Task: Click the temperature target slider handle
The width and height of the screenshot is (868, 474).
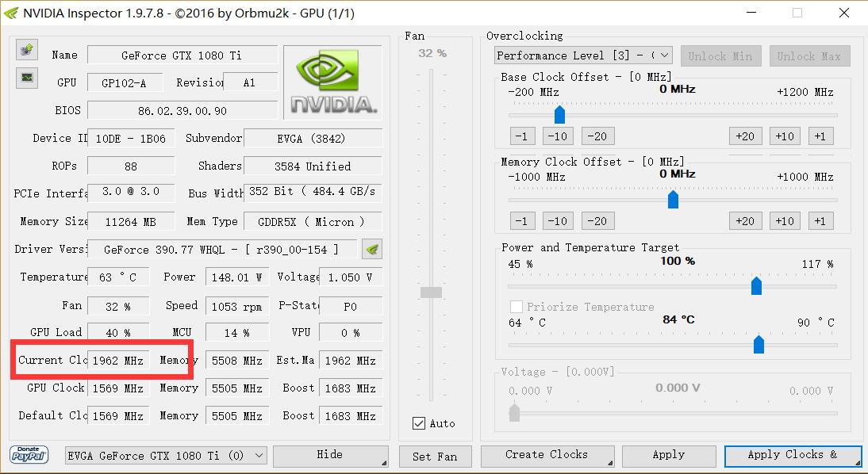Action: tap(759, 344)
